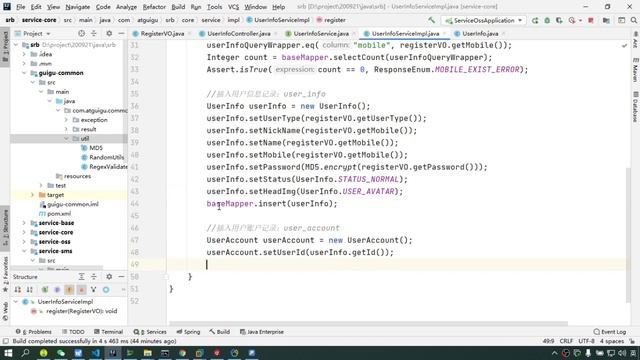Open the Spring tool window
Viewport: 640px width, 360px height.
(x=188, y=332)
